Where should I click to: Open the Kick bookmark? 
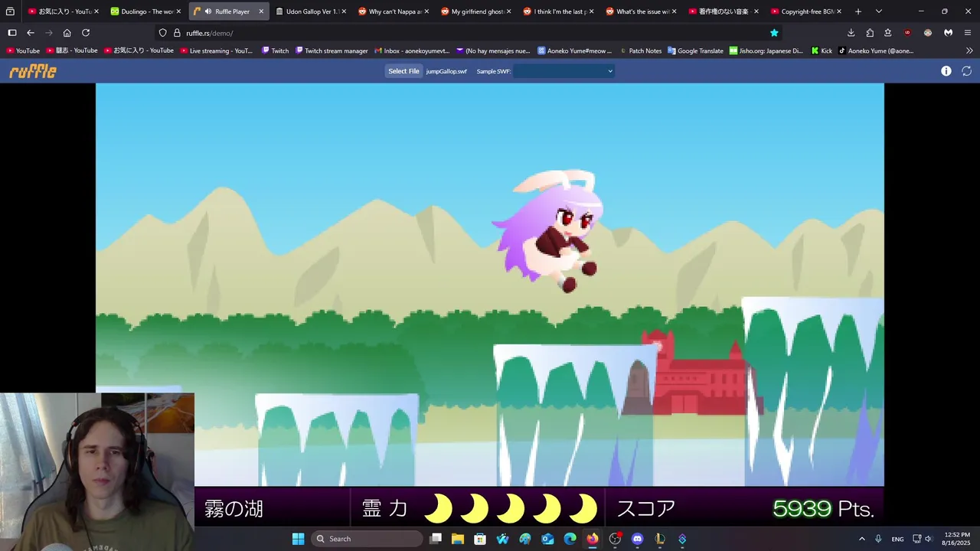[x=822, y=51]
